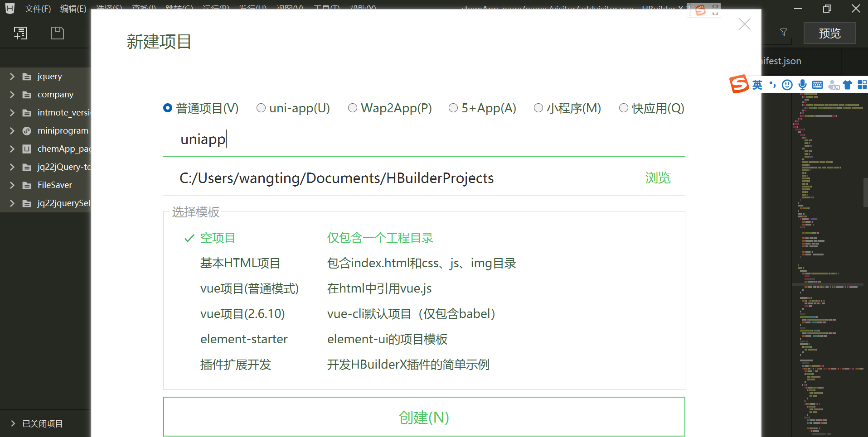Open the 编辑(E) menu
This screenshot has height=437, width=868.
pos(73,9)
